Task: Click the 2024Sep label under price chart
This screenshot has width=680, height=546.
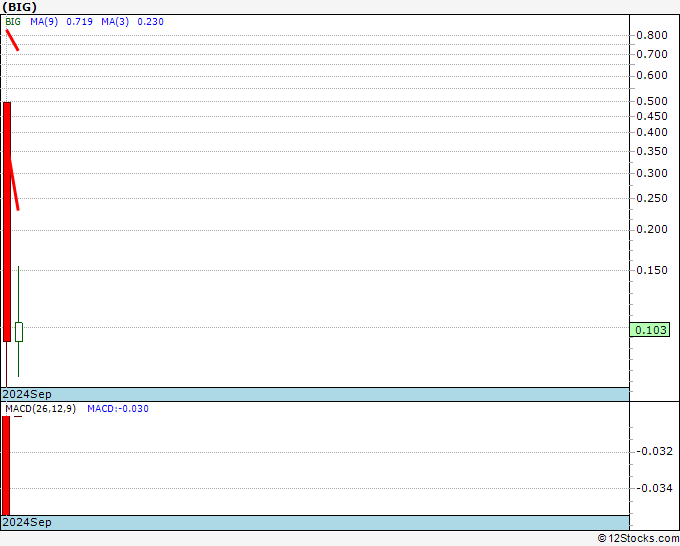Action: coord(27,394)
